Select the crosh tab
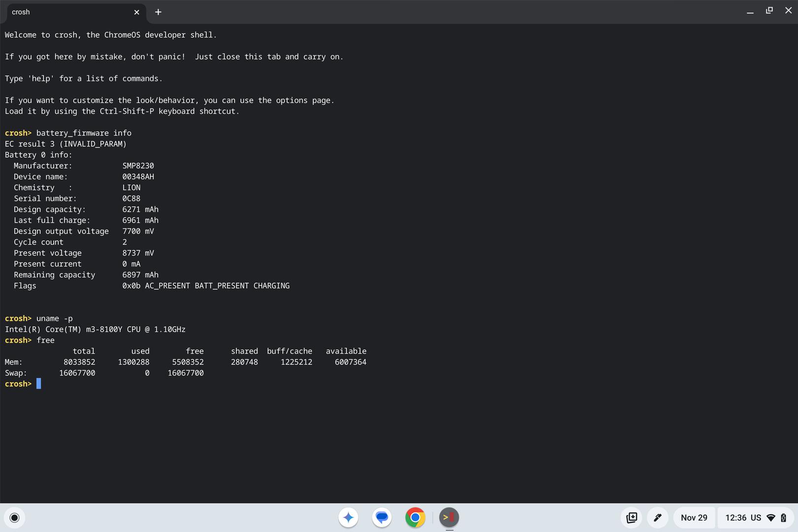798x532 pixels. click(69, 12)
